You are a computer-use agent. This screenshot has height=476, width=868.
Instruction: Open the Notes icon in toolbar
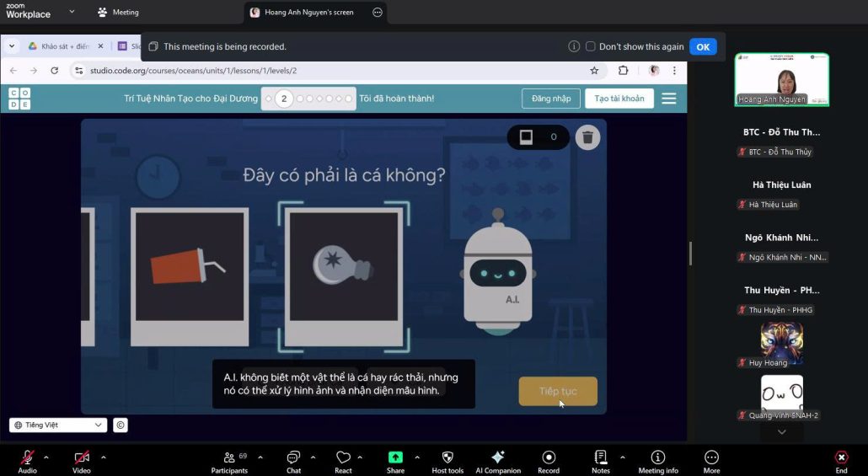point(600,457)
